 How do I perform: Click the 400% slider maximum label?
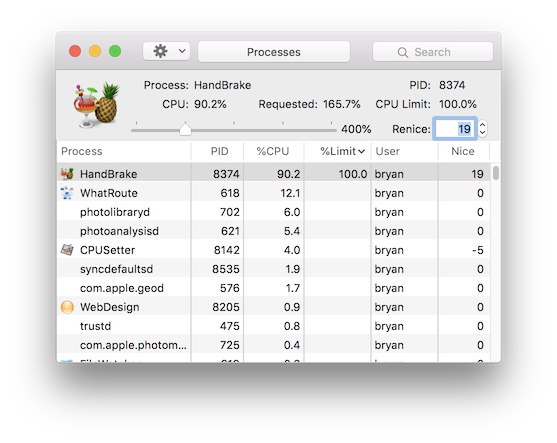coord(356,129)
